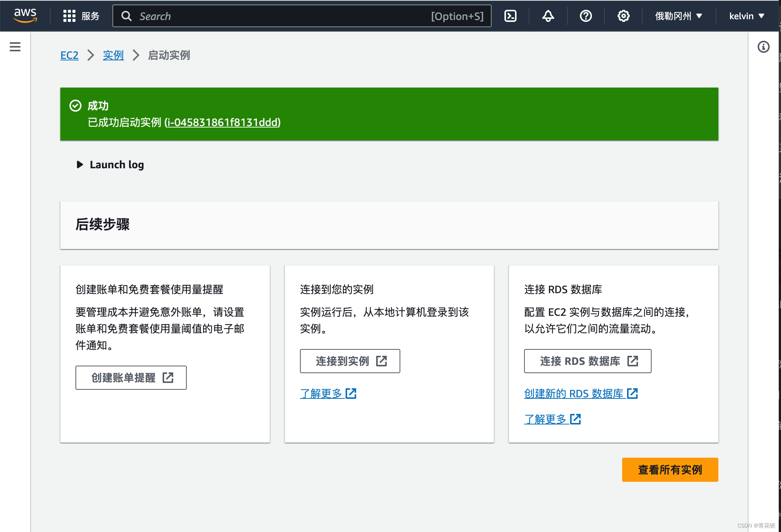Open 了解更多 link under 连接 RDS 数据库
The height and width of the screenshot is (532, 781).
tap(552, 419)
